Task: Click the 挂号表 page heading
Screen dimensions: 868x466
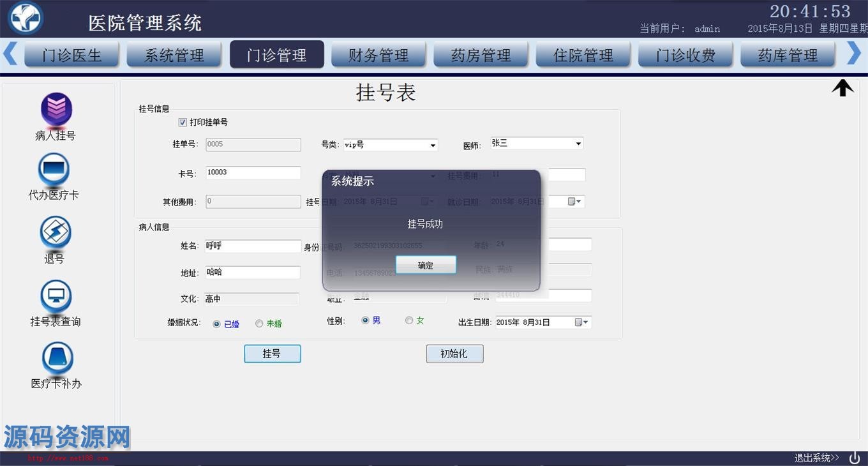Action: [385, 93]
